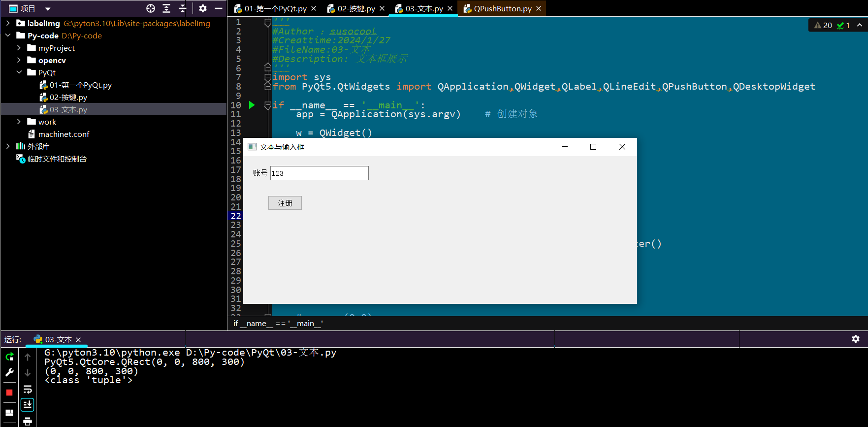Image resolution: width=868 pixels, height=427 pixels.
Task: Switch to 02-按键.py editor tab
Action: coord(351,8)
